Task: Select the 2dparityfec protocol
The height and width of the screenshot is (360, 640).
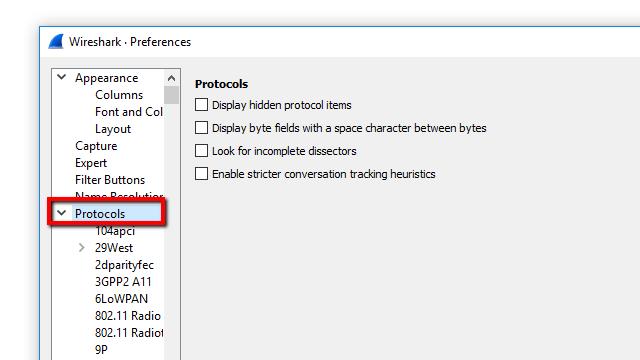Action: (x=124, y=265)
